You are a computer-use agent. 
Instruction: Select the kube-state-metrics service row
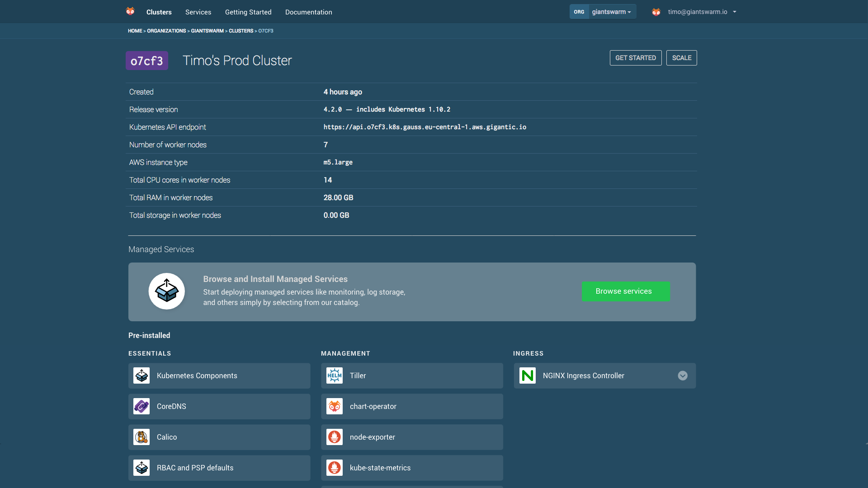[412, 468]
